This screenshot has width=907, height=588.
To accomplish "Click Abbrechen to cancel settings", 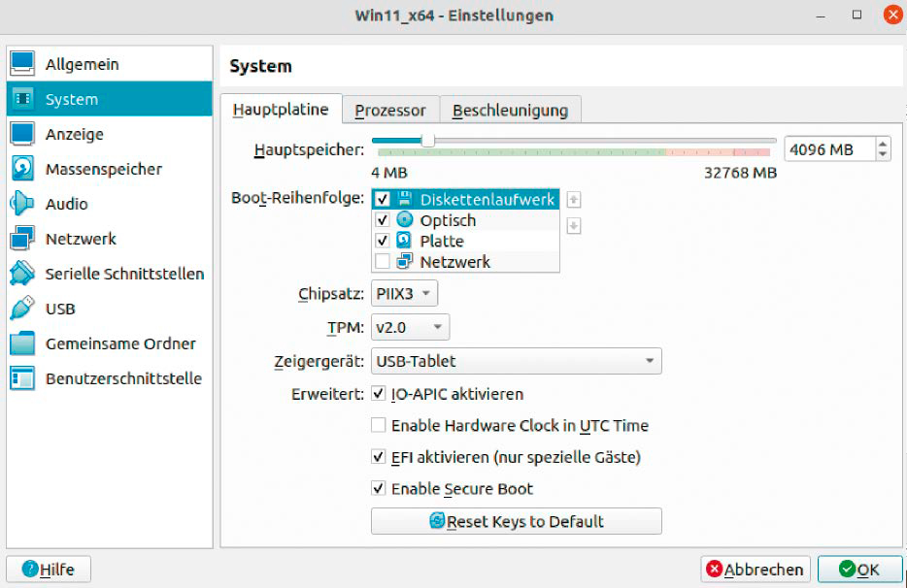I will [756, 570].
